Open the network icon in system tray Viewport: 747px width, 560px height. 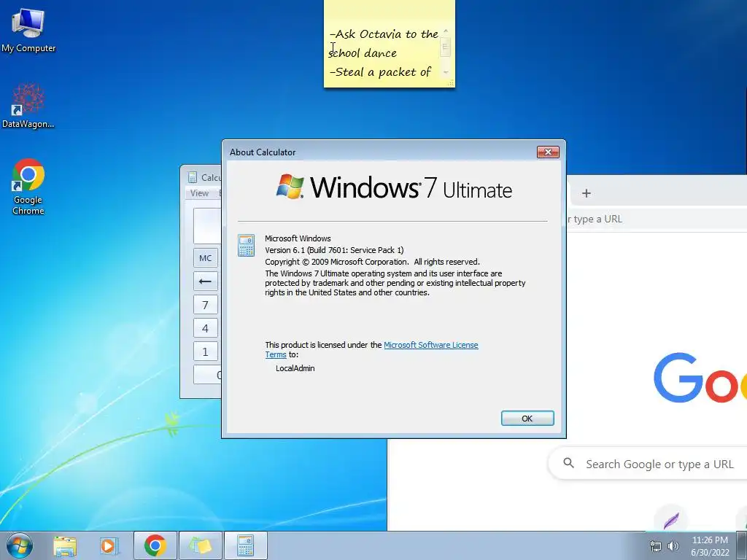[x=656, y=546]
